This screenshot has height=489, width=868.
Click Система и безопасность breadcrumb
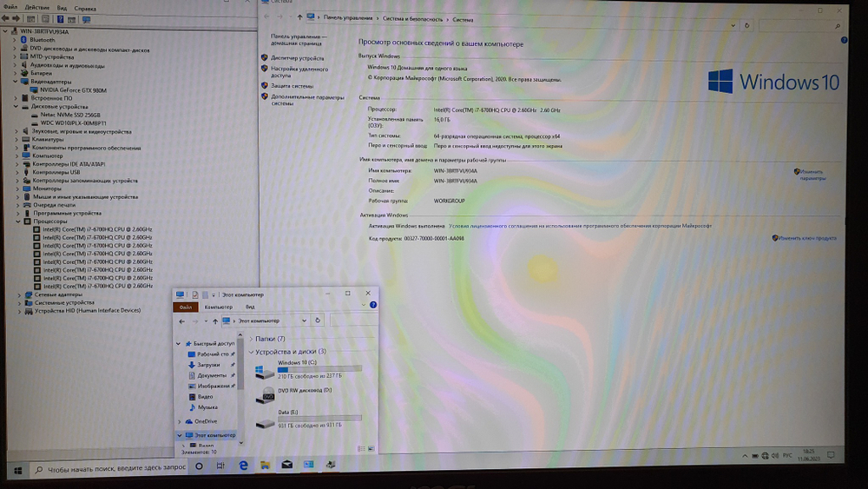click(412, 19)
